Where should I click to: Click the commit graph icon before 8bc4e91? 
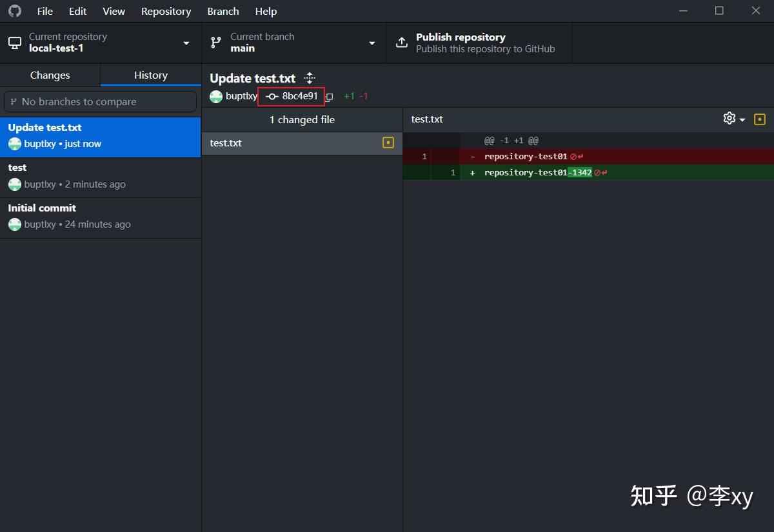272,96
